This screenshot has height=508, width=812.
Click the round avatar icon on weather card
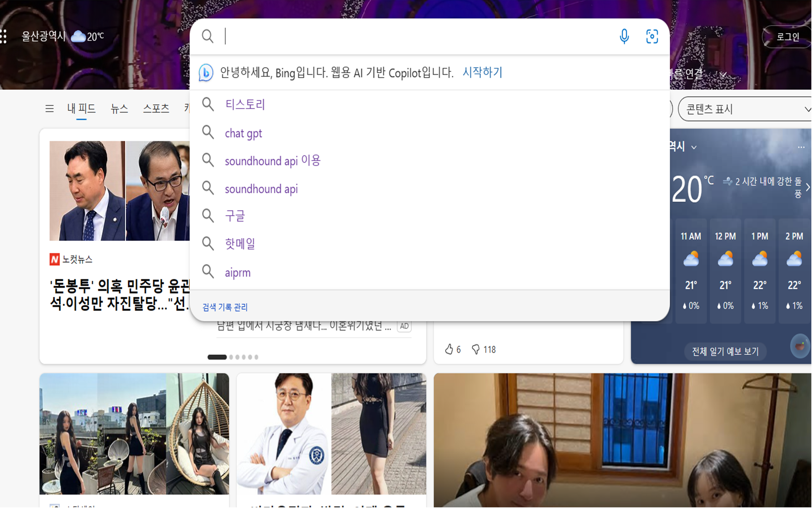[801, 346]
